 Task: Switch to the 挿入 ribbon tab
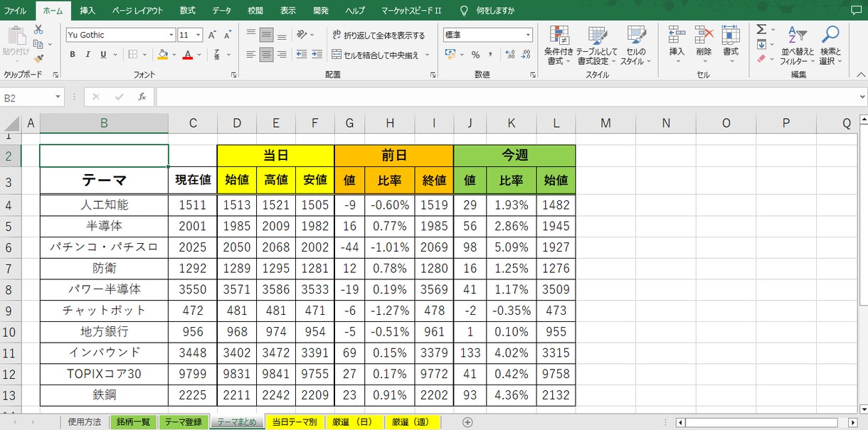click(88, 11)
